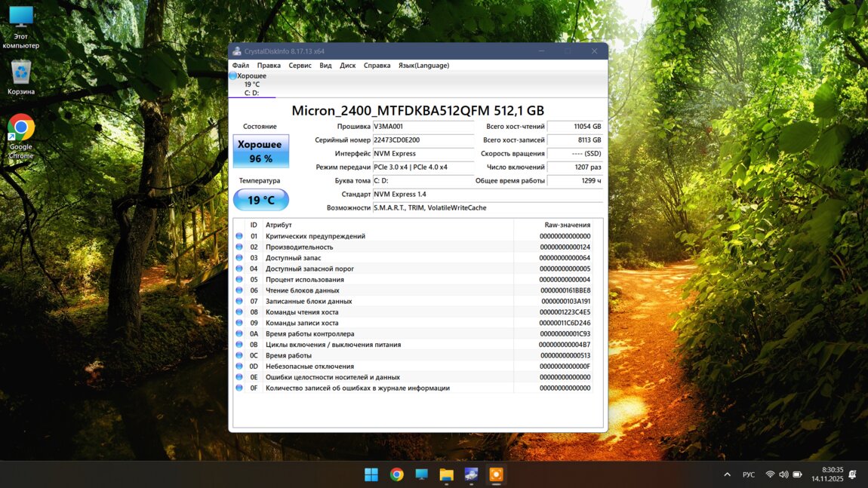Click the Хорошее 96 % health status button
868x488 pixels.
pyautogui.click(x=260, y=152)
